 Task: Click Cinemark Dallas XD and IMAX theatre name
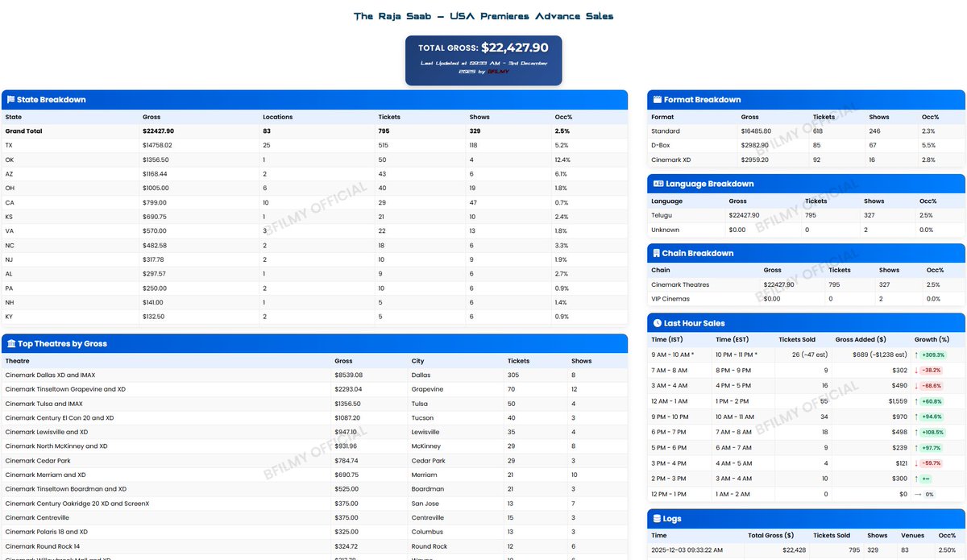49,375
